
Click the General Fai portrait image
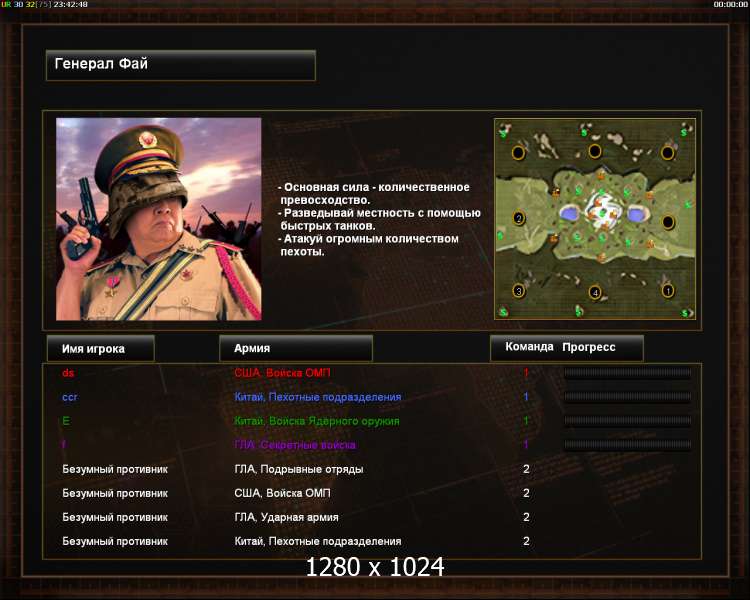pos(159,219)
